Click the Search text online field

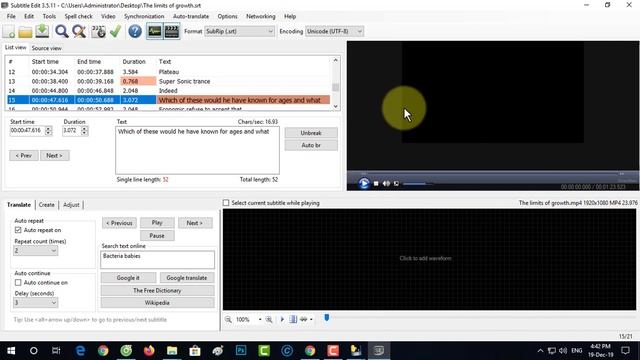[x=157, y=260]
